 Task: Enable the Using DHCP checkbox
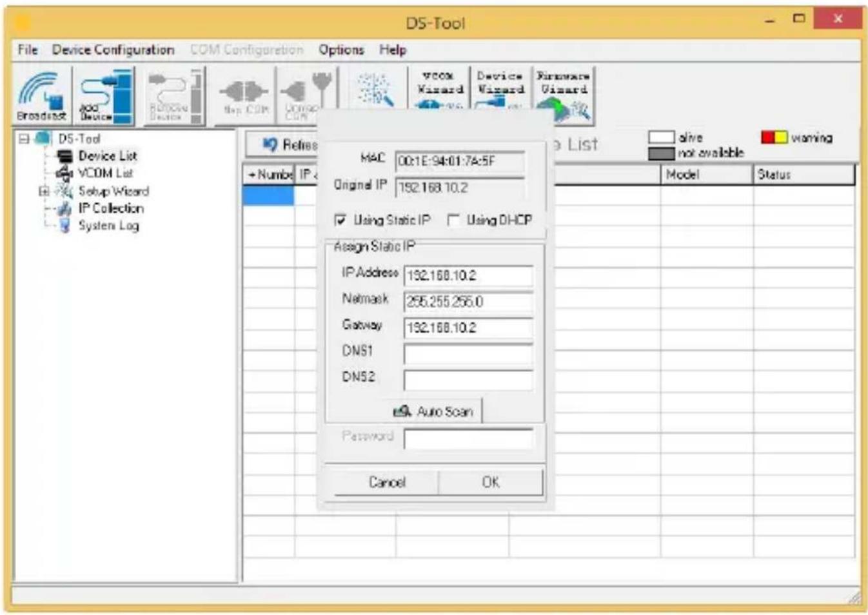click(454, 220)
